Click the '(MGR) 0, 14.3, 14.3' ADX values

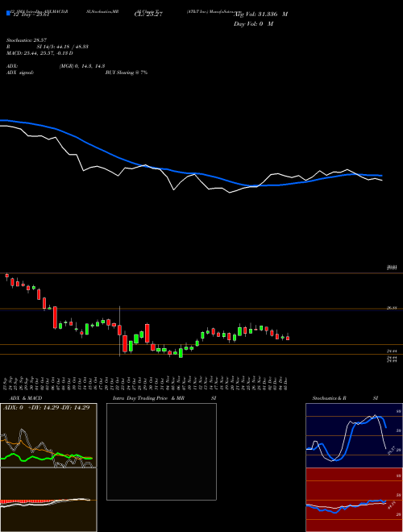[81, 66]
